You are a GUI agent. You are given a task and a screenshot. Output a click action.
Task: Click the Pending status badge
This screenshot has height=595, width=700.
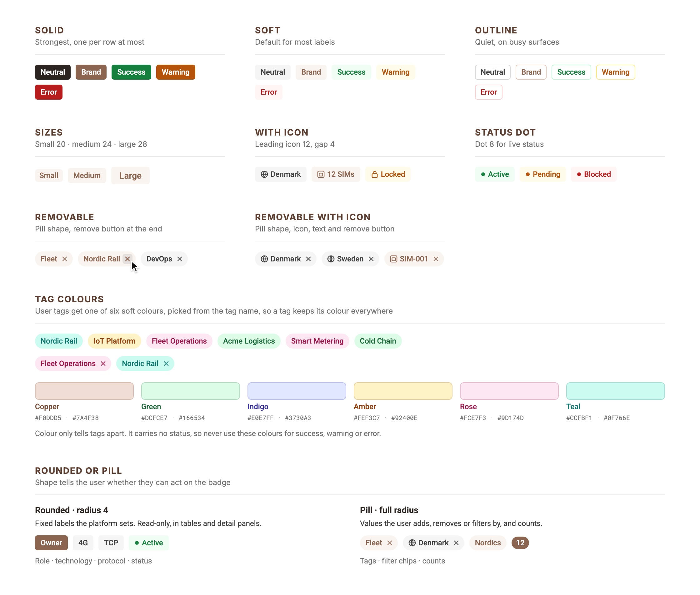pos(543,174)
